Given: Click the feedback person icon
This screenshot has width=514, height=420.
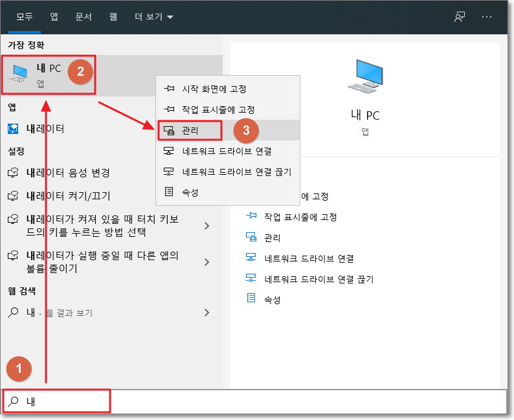Looking at the screenshot, I should point(460,17).
